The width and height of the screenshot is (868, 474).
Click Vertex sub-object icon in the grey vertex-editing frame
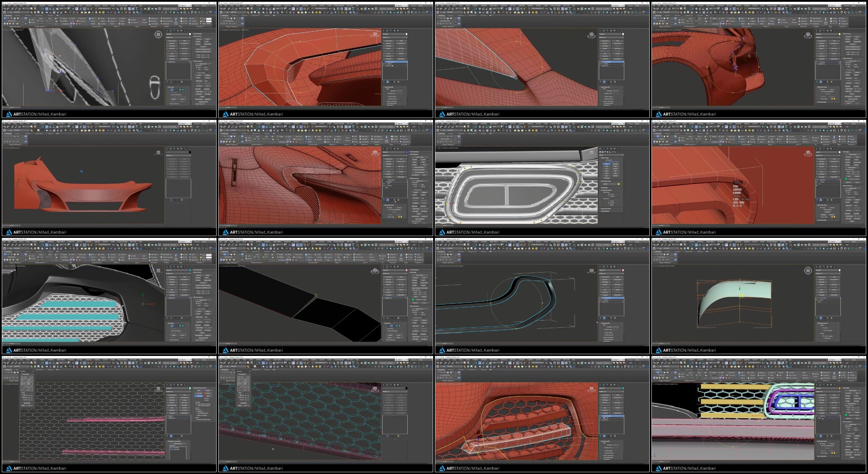(172, 90)
